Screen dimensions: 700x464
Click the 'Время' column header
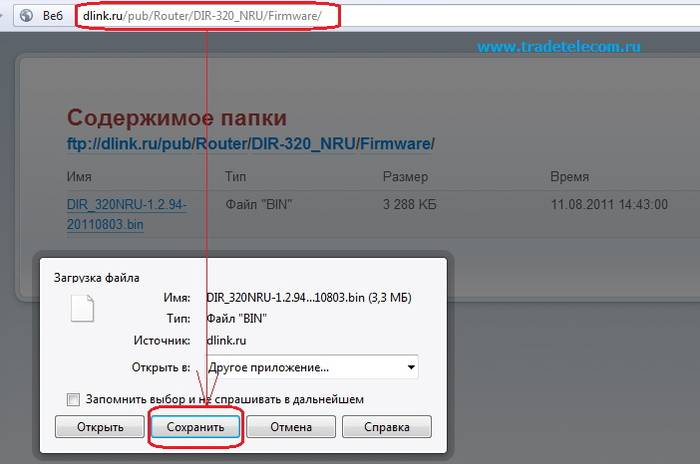pyautogui.click(x=570, y=177)
